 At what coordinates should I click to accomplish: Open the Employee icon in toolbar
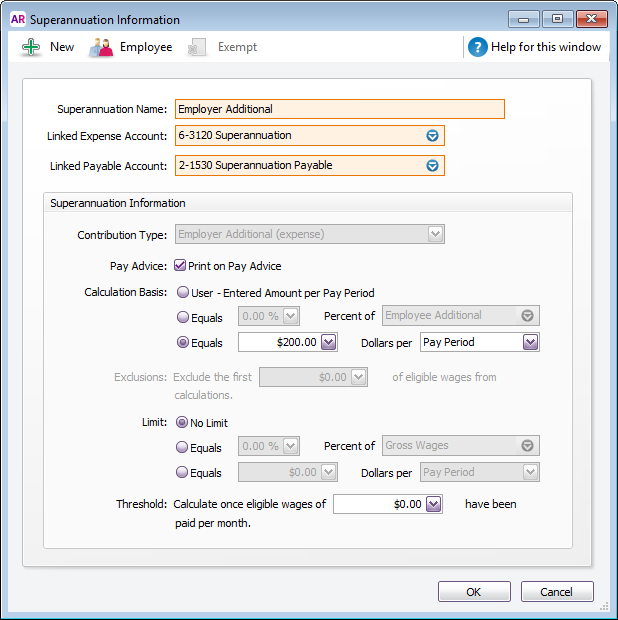click(101, 47)
